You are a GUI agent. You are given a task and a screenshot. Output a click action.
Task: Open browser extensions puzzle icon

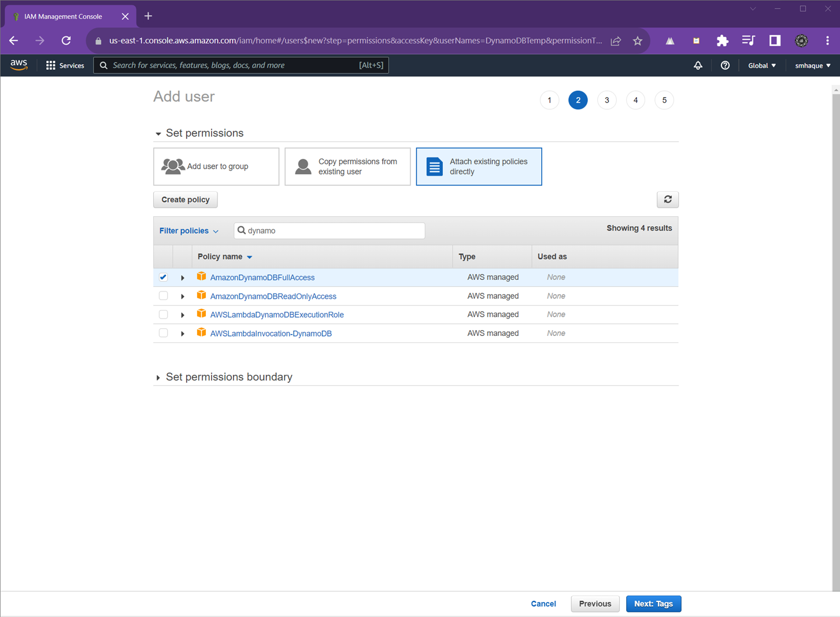click(x=722, y=40)
